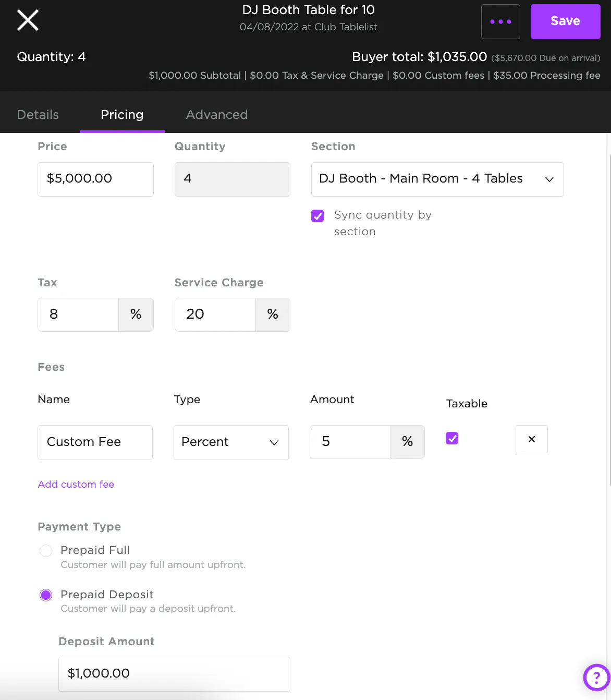611x700 pixels.
Task: Expand the fee Type Percent dropdown
Action: [230, 442]
